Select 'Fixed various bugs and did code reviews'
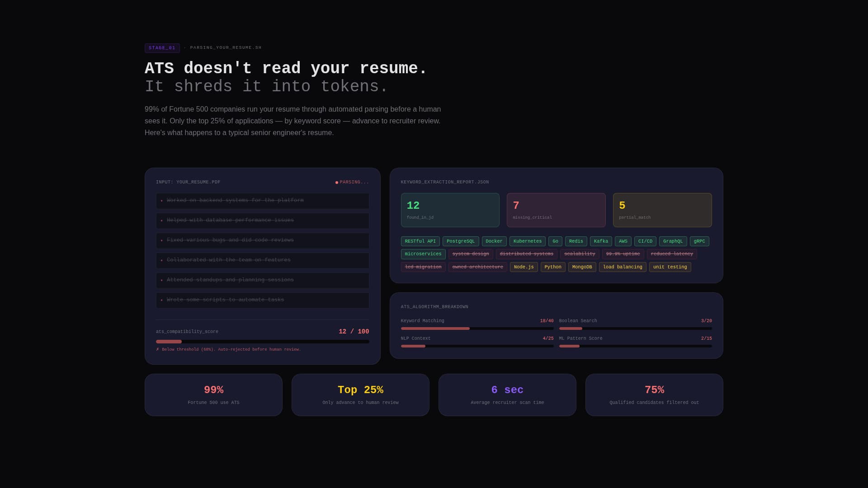Screen dimensions: 868x488 click(x=262, y=240)
